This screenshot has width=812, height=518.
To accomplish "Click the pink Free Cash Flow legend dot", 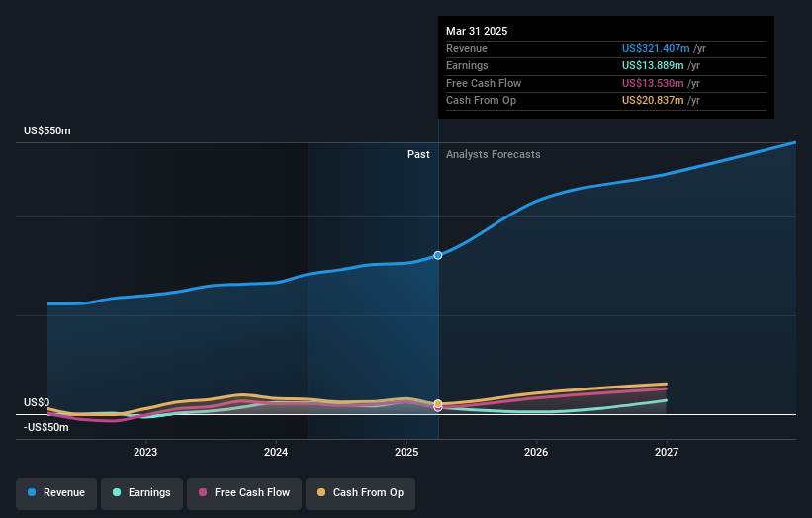I will (x=203, y=492).
